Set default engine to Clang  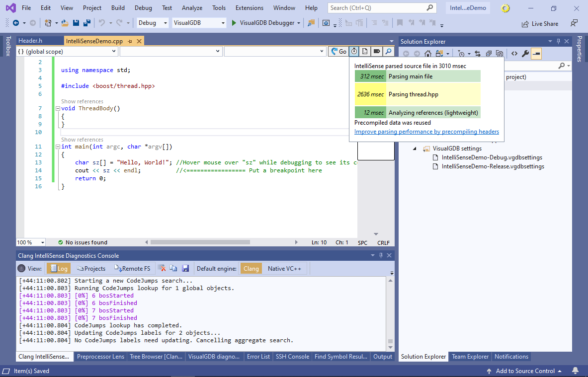click(x=251, y=268)
